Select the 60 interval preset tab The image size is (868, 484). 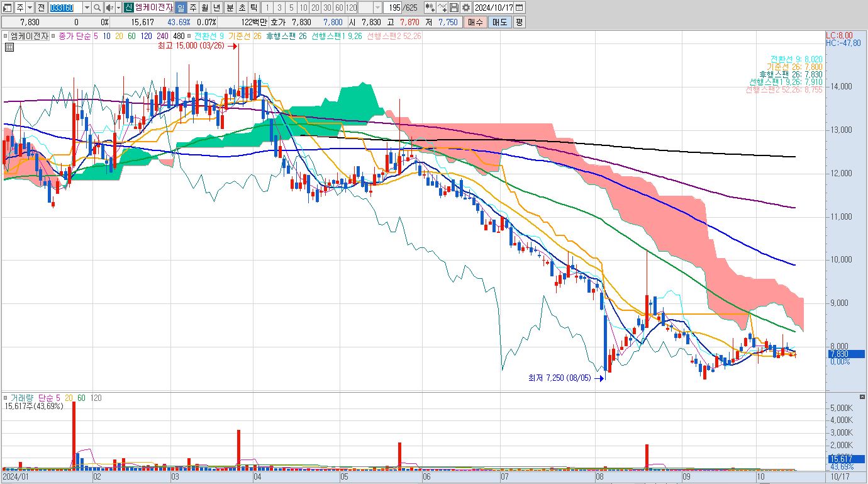pos(340,8)
